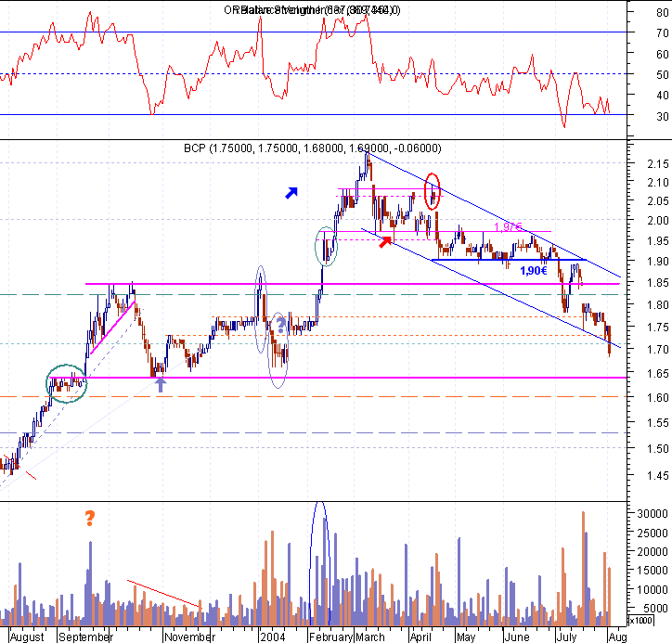Click the April label on the time axis

point(420,637)
